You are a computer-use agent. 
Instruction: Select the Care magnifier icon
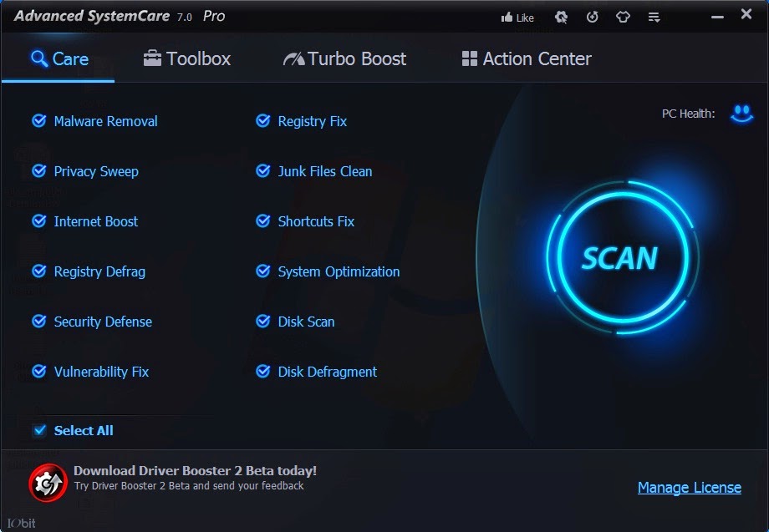click(x=38, y=58)
